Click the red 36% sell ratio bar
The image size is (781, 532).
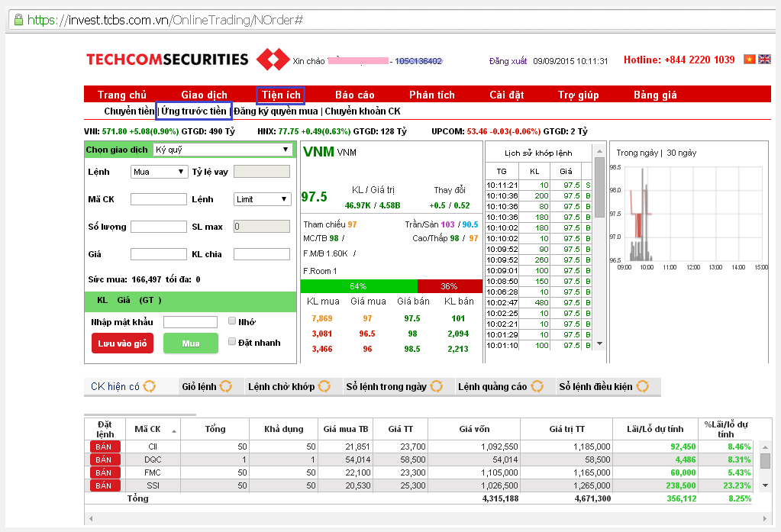(x=450, y=286)
